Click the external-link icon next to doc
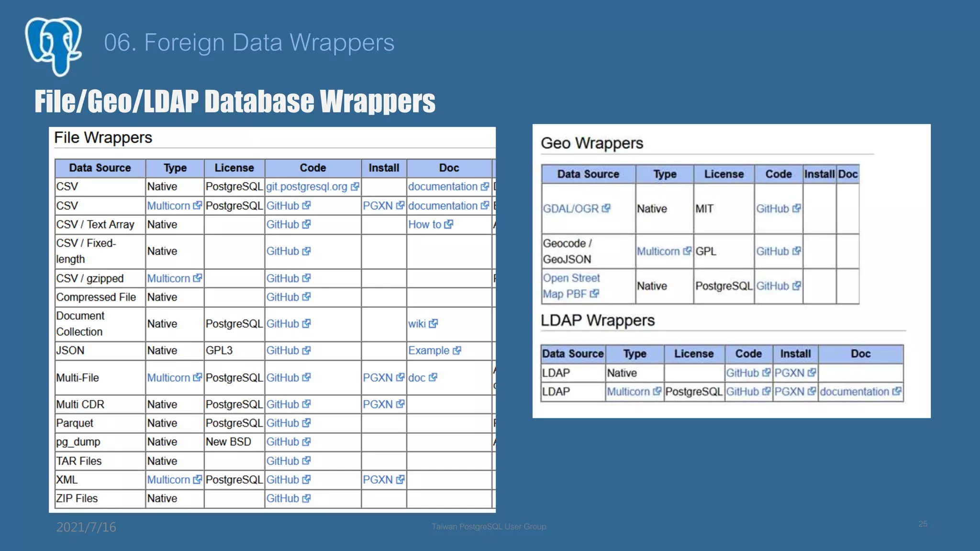Screen dimensions: 980x551 (x=433, y=378)
